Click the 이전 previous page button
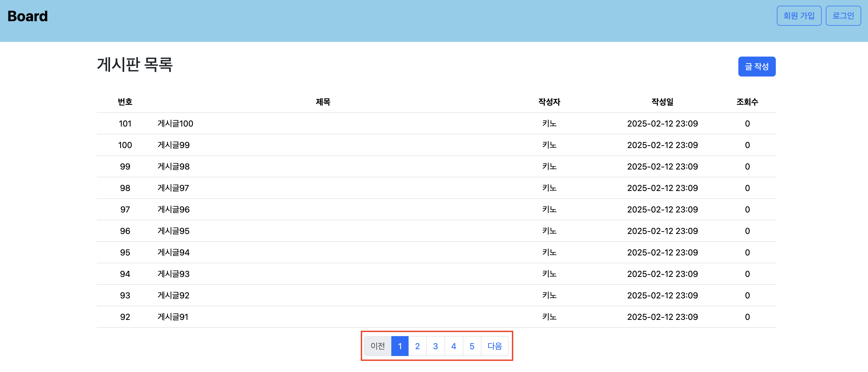 point(377,346)
